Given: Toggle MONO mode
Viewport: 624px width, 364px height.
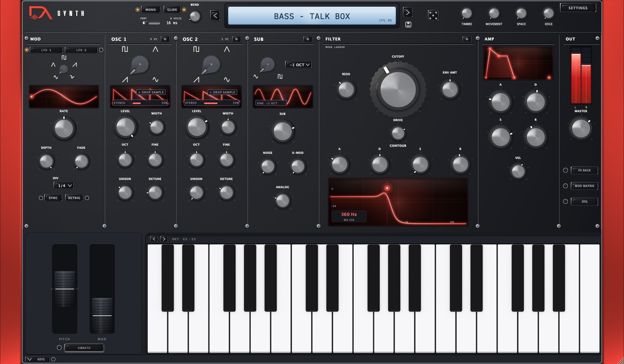Looking at the screenshot, I should (x=150, y=10).
